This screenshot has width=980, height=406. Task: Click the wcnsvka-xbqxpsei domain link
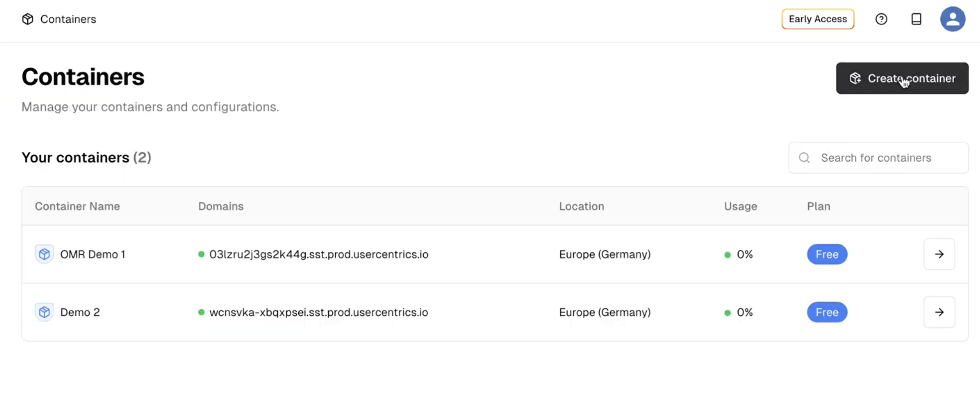point(319,312)
